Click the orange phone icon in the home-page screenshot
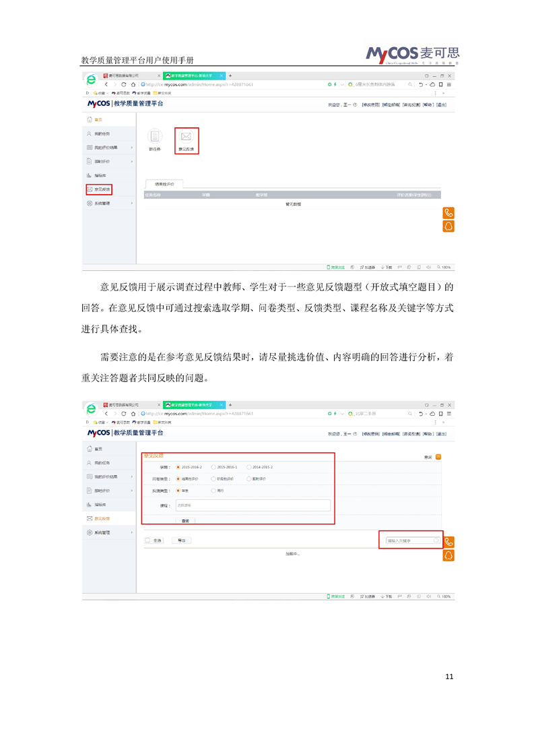534x756 pixels. coord(448,213)
